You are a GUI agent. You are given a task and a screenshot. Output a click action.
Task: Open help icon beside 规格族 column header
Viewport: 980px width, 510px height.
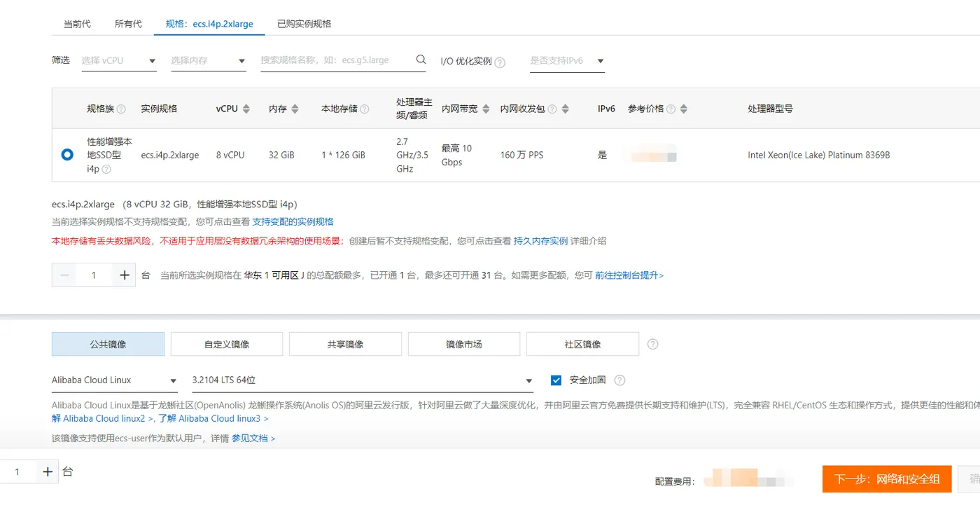tap(121, 109)
